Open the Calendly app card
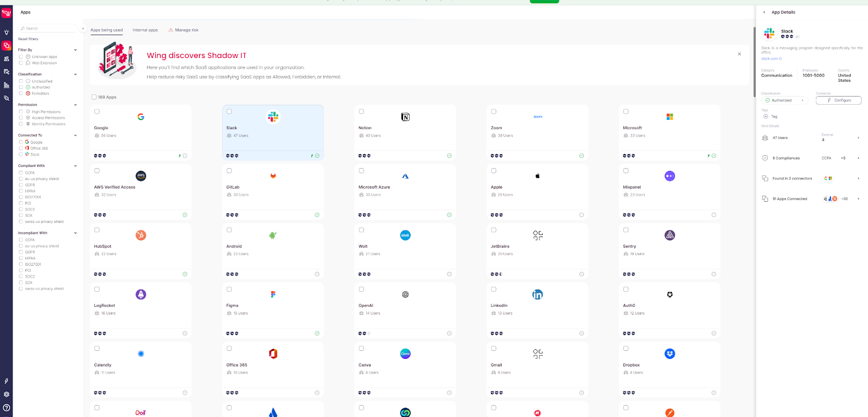This screenshot has width=868, height=417. pyautogui.click(x=141, y=370)
